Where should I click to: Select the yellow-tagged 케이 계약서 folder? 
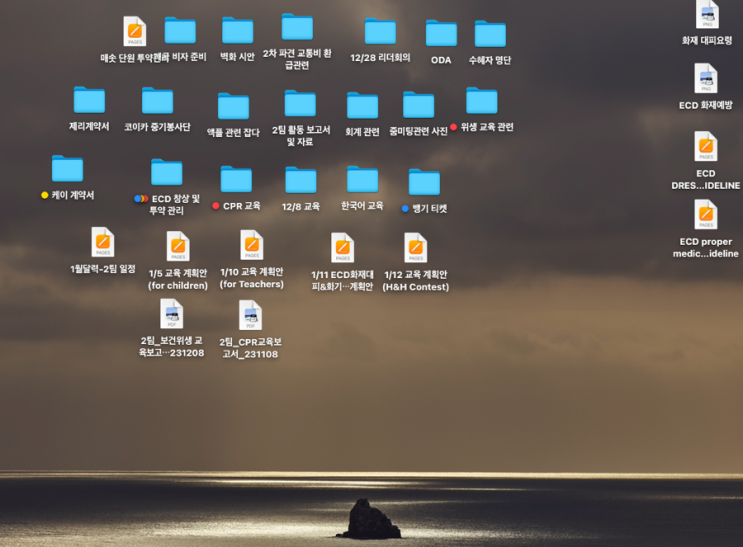click(x=67, y=169)
